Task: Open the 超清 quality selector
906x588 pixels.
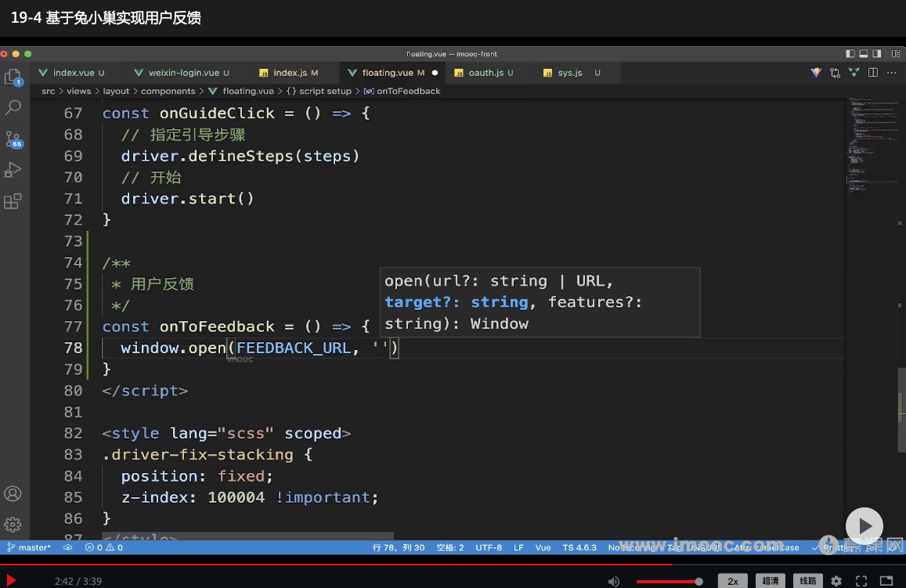Action: click(x=771, y=581)
